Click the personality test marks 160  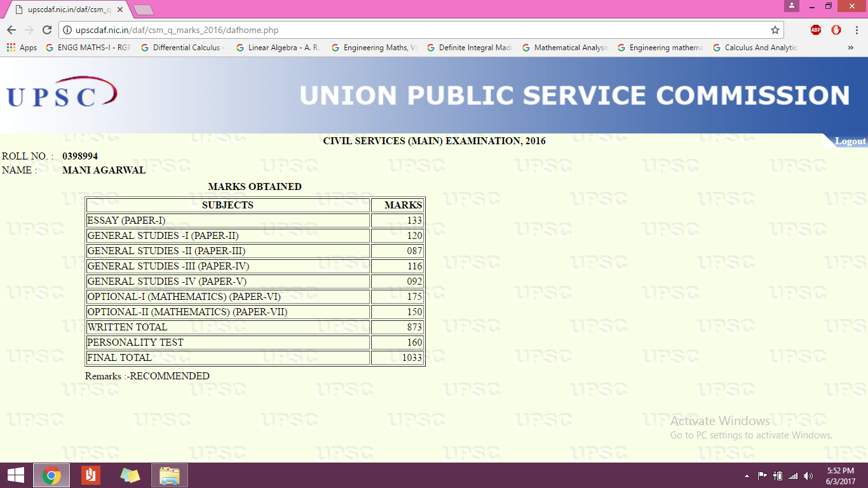coord(415,342)
